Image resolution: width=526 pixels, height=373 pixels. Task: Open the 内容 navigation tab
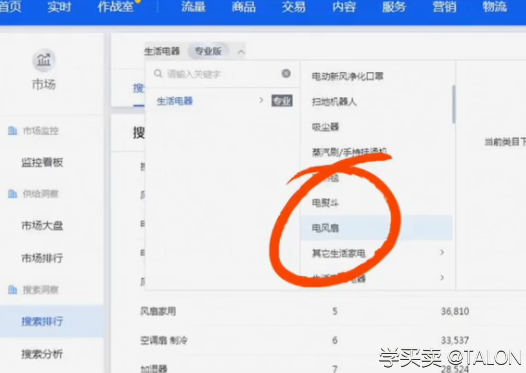[x=344, y=7]
